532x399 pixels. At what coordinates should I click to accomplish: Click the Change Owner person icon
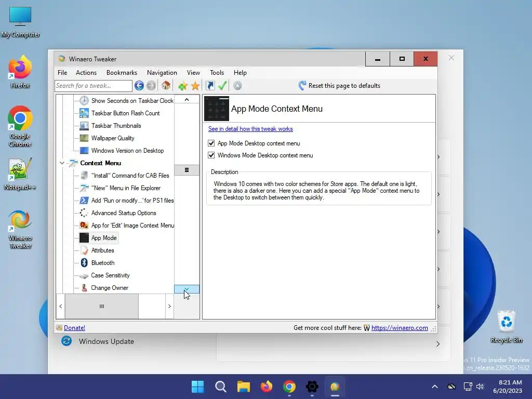(84, 288)
